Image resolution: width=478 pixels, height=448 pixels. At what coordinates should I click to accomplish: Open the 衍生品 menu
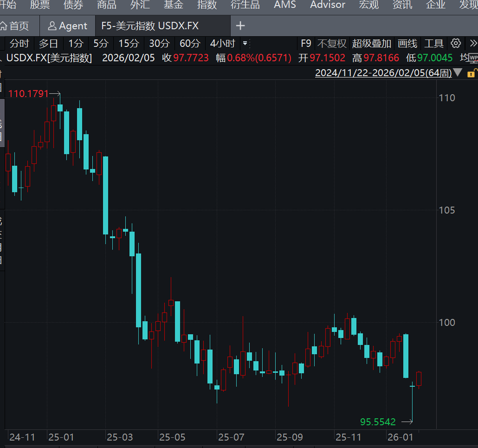coord(245,5)
